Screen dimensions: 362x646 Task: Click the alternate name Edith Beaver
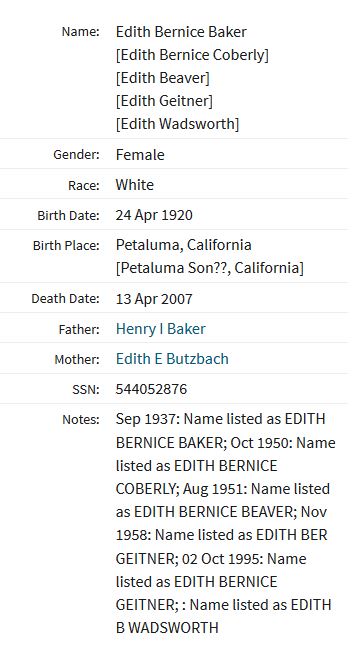pyautogui.click(x=163, y=78)
